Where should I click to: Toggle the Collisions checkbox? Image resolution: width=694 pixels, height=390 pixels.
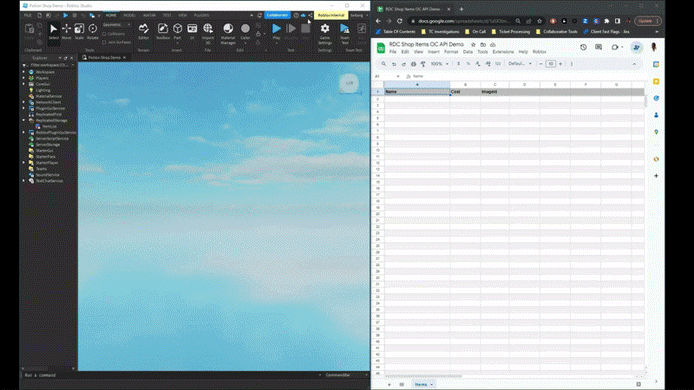[x=104, y=34]
